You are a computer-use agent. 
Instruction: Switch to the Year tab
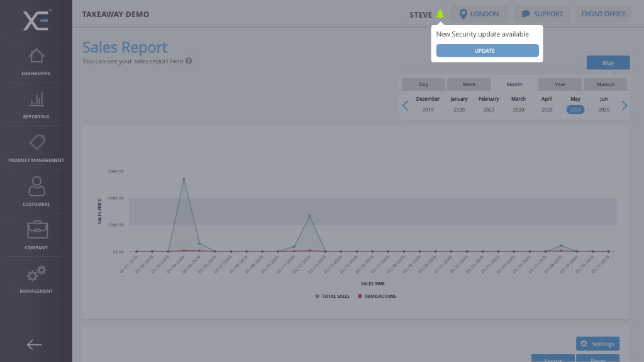[560, 84]
